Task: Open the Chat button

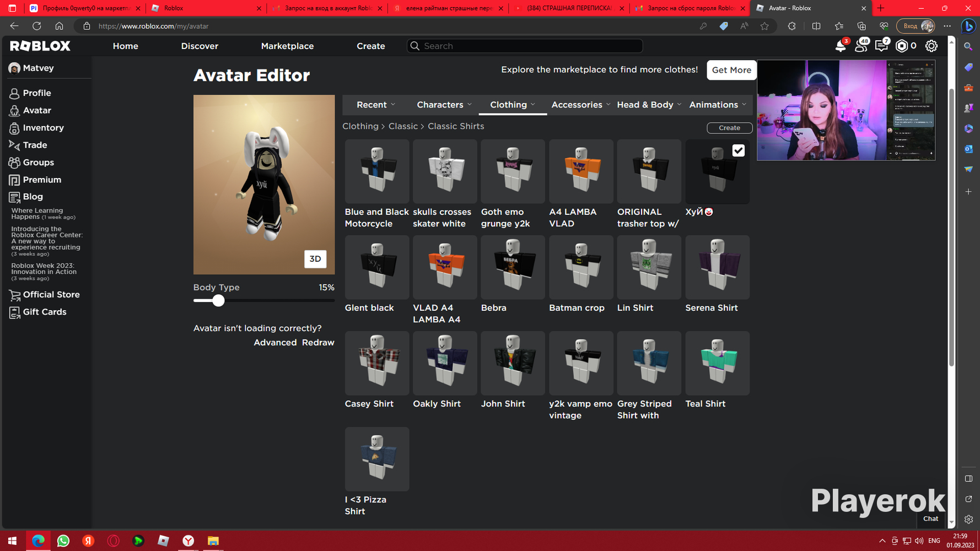Action: point(930,518)
